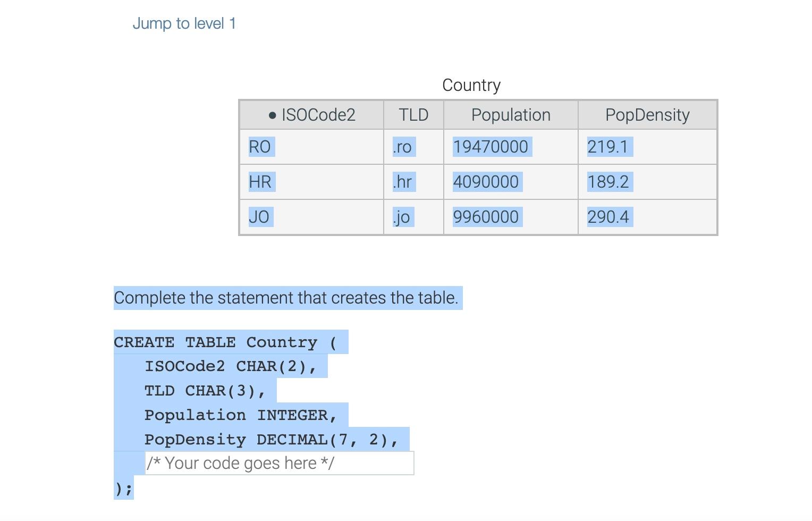Select the instruction text about completing the statement

287,298
